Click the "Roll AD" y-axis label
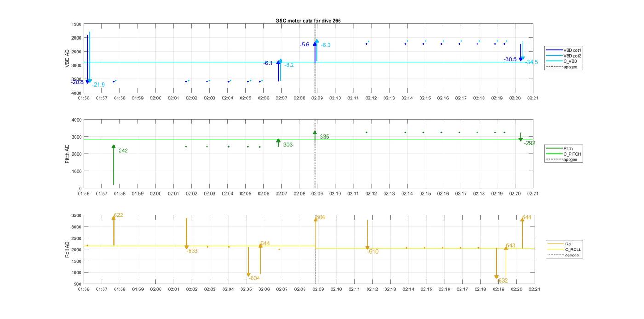The width and height of the screenshot is (644, 319). [67, 249]
